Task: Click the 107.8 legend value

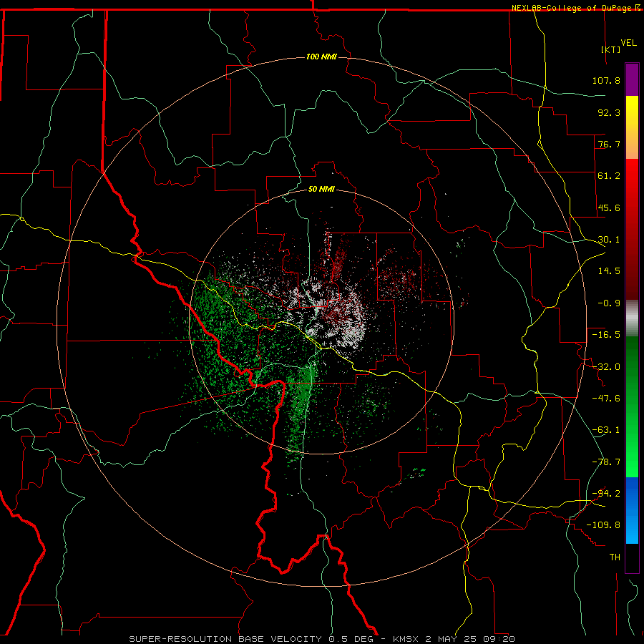Action: coord(606,80)
